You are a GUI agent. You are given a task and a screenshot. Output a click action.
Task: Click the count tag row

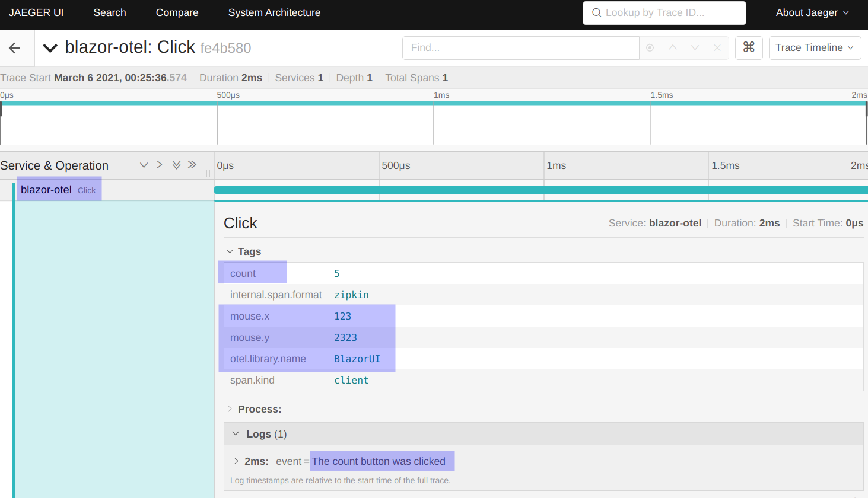coord(543,273)
